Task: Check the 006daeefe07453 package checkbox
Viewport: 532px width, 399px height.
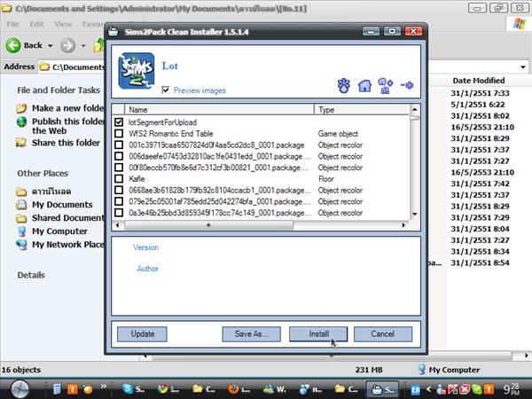Action: click(x=119, y=156)
